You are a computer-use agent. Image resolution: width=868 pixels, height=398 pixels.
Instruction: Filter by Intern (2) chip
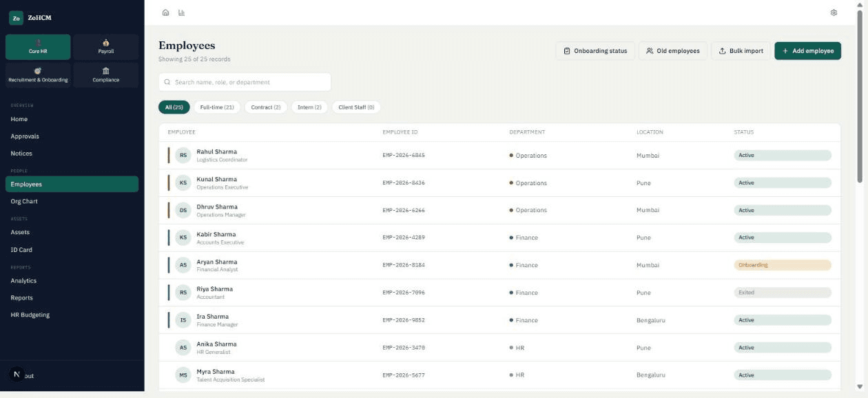[x=309, y=107]
